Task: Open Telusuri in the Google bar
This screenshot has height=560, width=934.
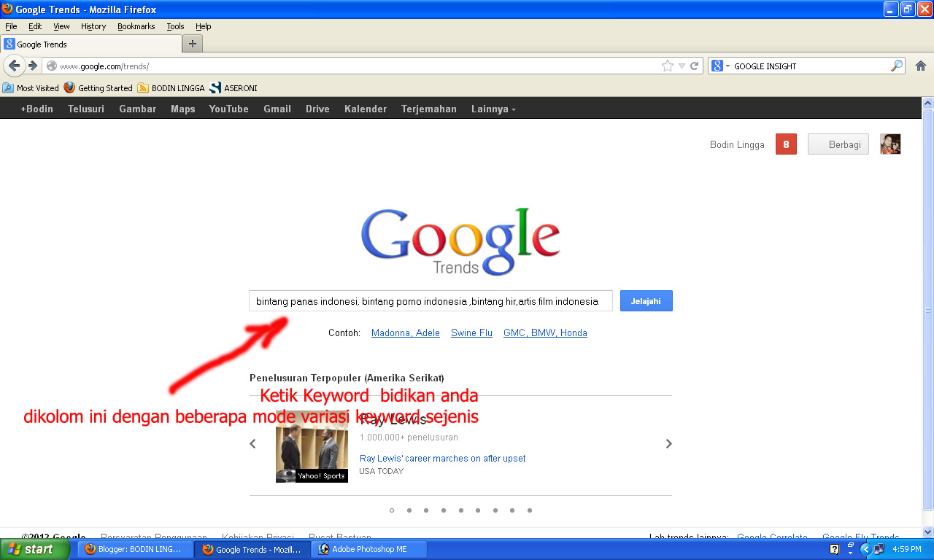Action: point(86,109)
